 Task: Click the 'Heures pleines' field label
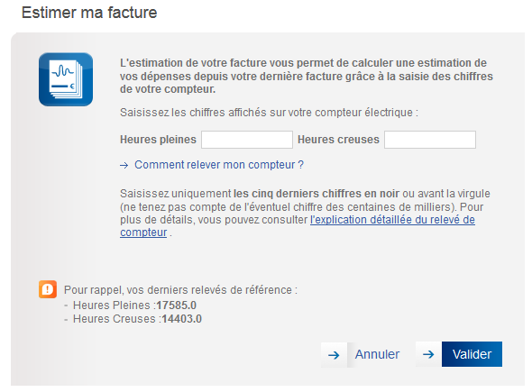tap(158, 140)
